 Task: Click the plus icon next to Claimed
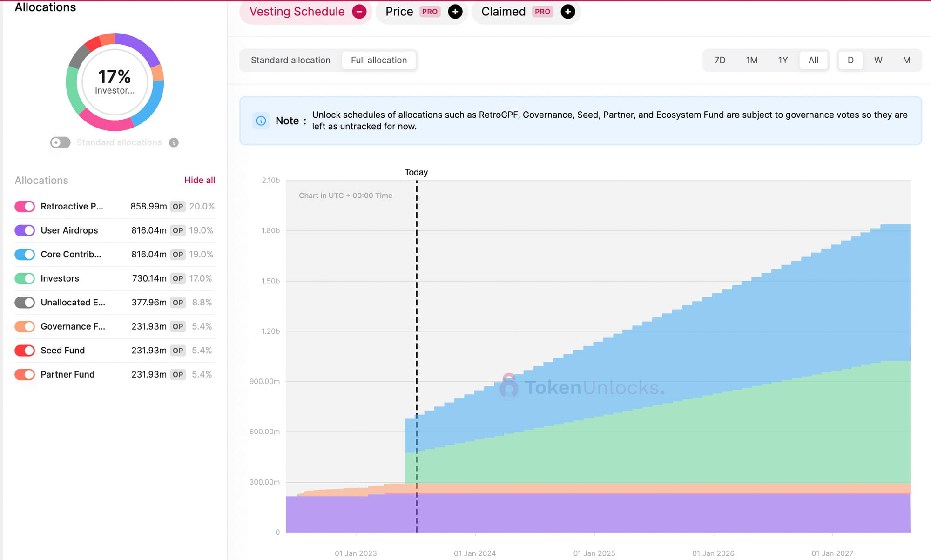567,12
